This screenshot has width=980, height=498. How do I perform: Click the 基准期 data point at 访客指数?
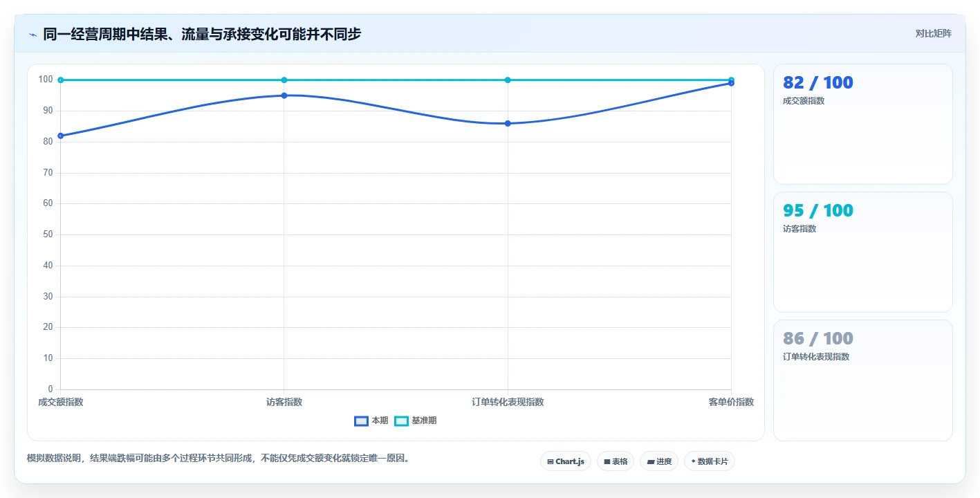pos(284,80)
